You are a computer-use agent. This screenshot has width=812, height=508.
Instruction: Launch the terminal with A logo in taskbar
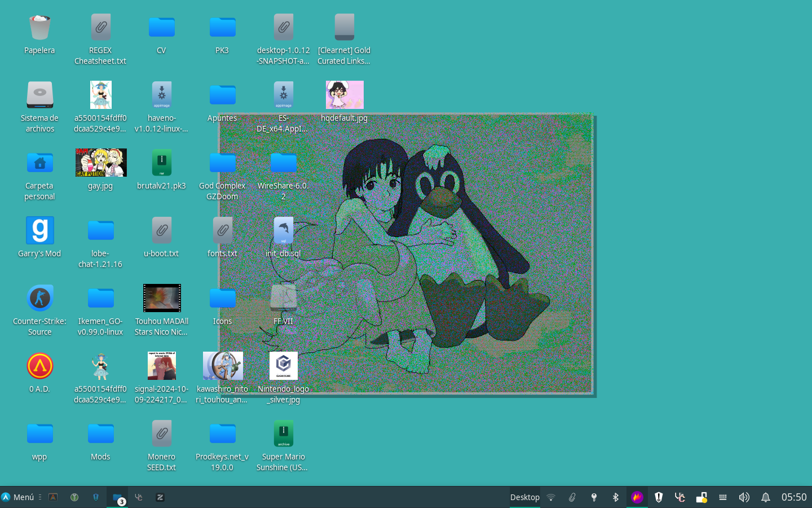(x=53, y=497)
